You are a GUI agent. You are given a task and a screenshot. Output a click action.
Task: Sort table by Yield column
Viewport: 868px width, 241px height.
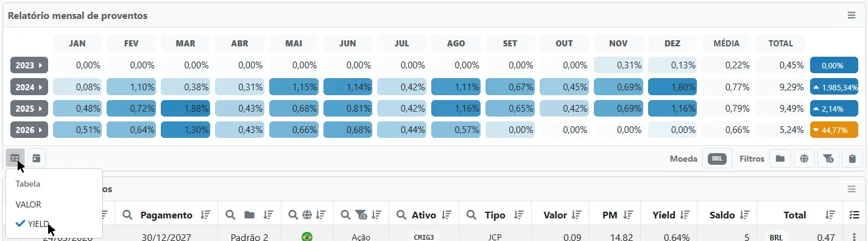coord(685,215)
